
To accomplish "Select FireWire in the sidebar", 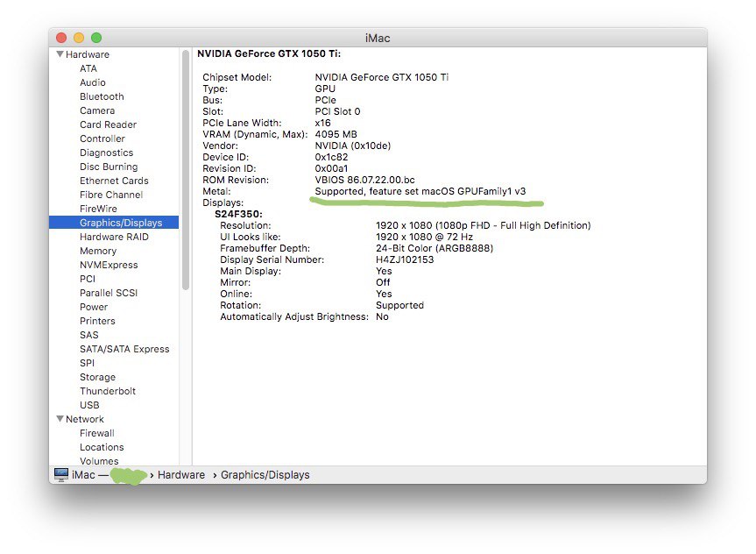I will 98,209.
